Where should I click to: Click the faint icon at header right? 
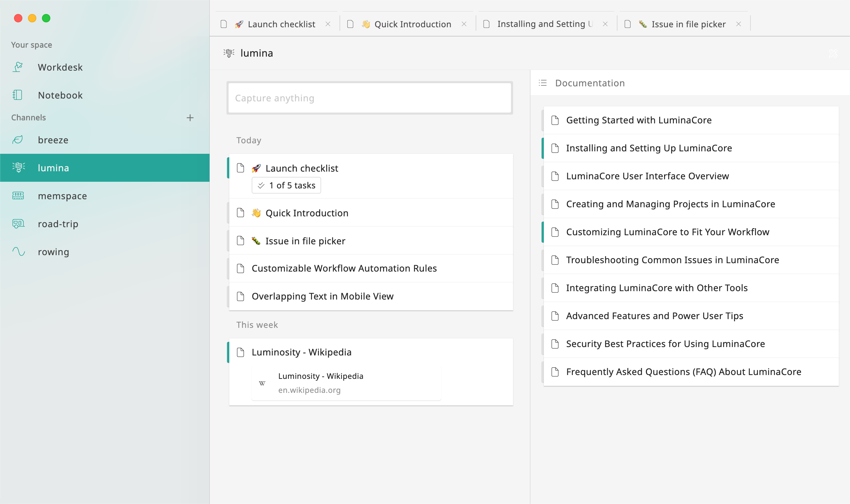(x=833, y=53)
